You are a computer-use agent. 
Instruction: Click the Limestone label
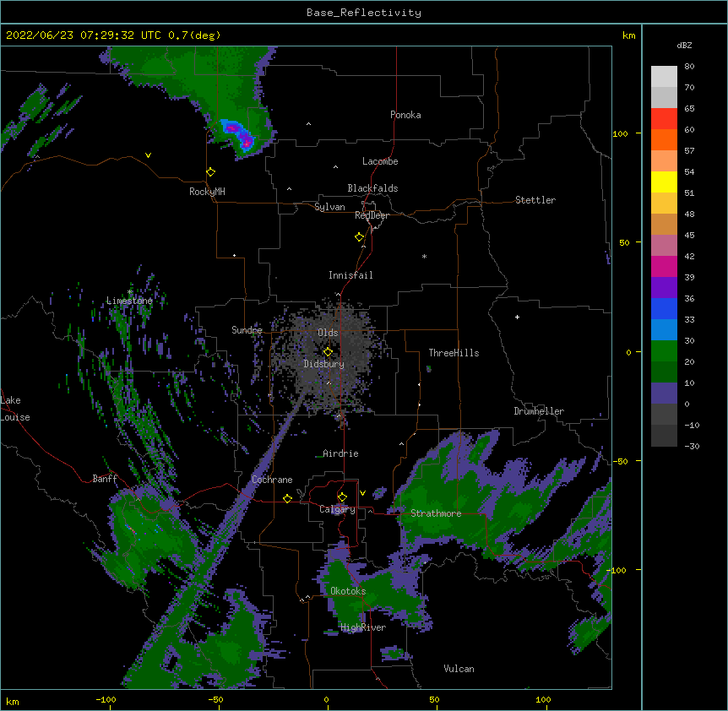tap(129, 301)
